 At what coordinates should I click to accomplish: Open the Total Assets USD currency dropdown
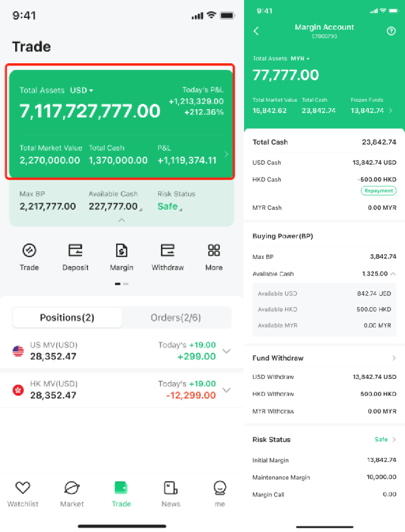(82, 90)
